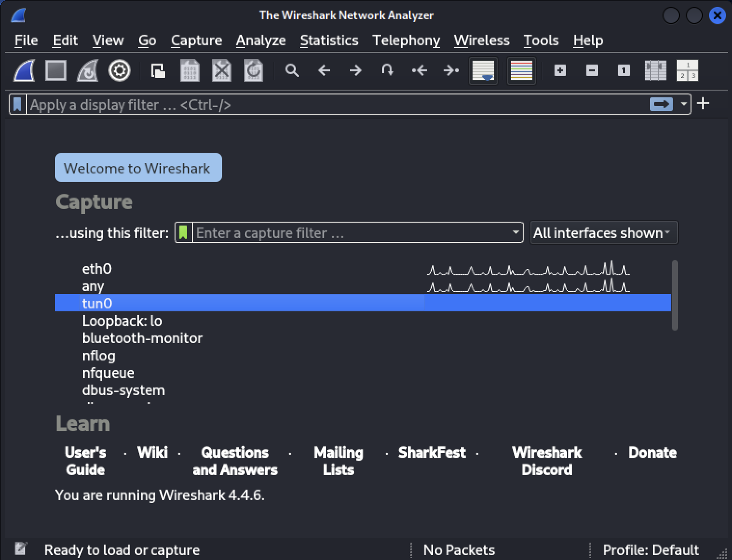The height and width of the screenshot is (560, 732).
Task: Go forward in packet history arrow
Action: click(x=356, y=71)
